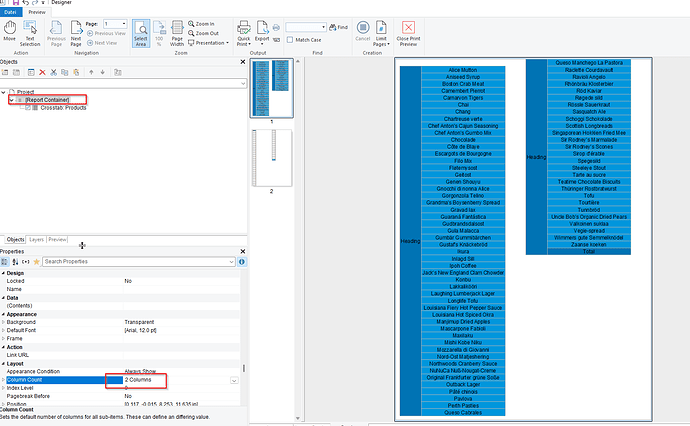Select the Move hand tool

[x=10, y=31]
